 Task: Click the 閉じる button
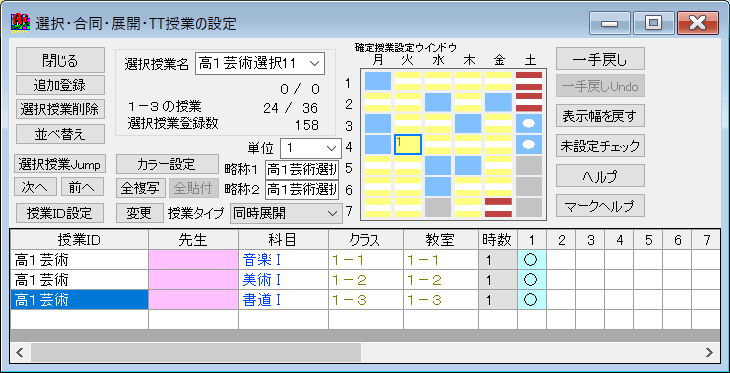(x=60, y=60)
